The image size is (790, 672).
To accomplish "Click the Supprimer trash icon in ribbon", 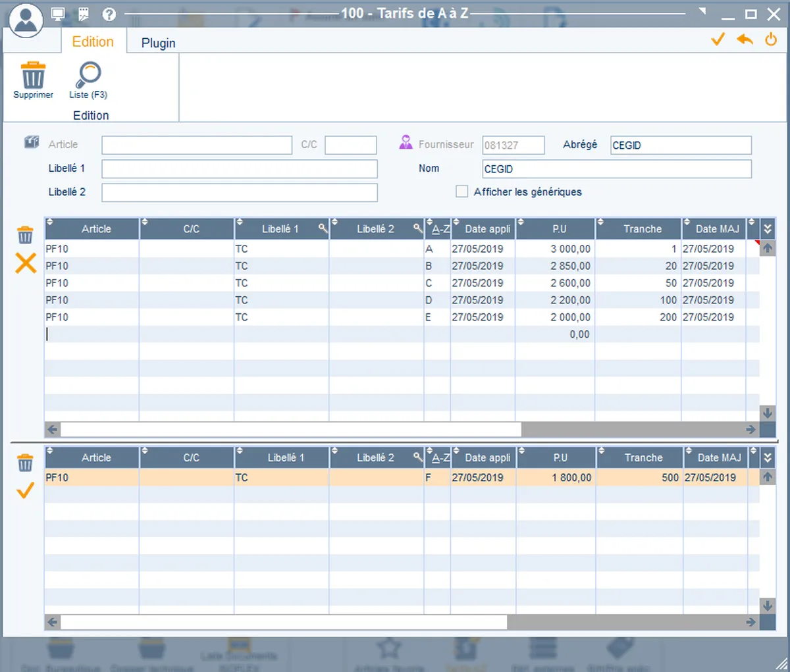I will click(33, 76).
